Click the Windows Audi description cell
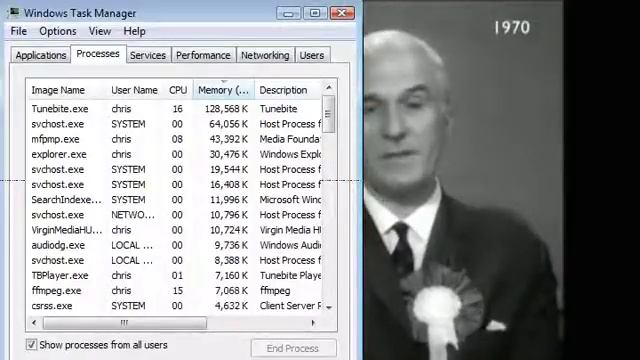 pos(290,245)
